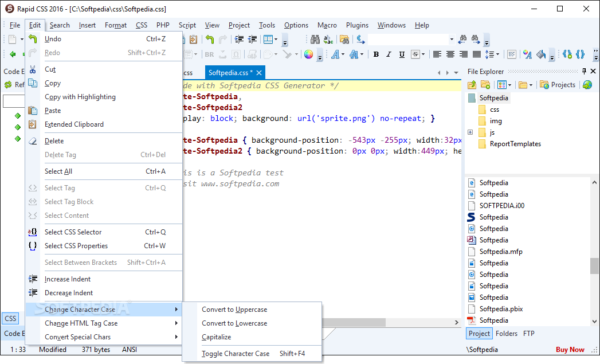Click the New Folder icon in File Explorer

[x=485, y=85]
